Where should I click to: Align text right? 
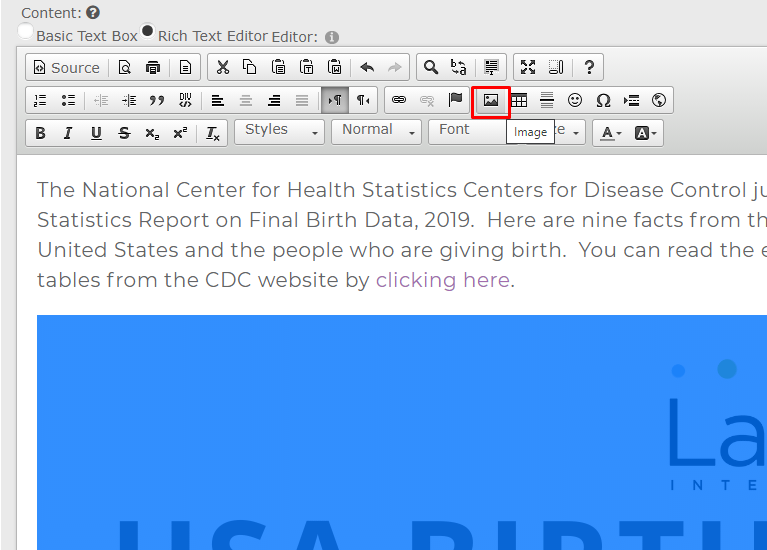[274, 100]
